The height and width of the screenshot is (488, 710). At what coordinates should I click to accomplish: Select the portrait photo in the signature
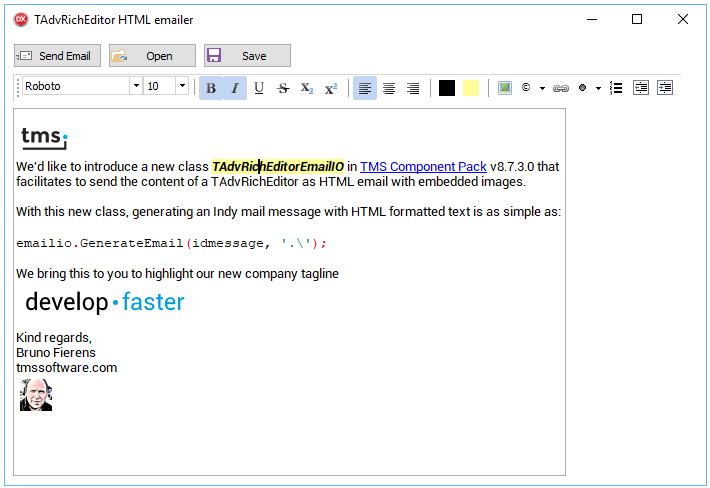tap(36, 395)
